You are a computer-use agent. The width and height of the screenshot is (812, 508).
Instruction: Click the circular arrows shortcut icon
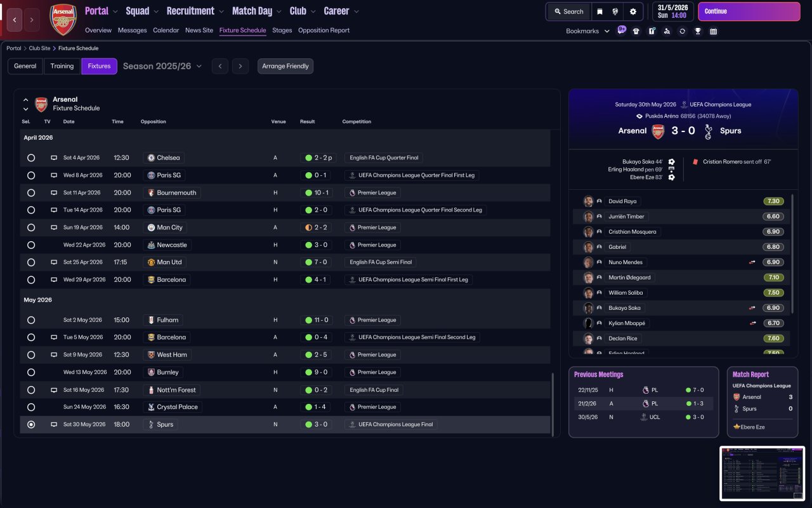[682, 31]
